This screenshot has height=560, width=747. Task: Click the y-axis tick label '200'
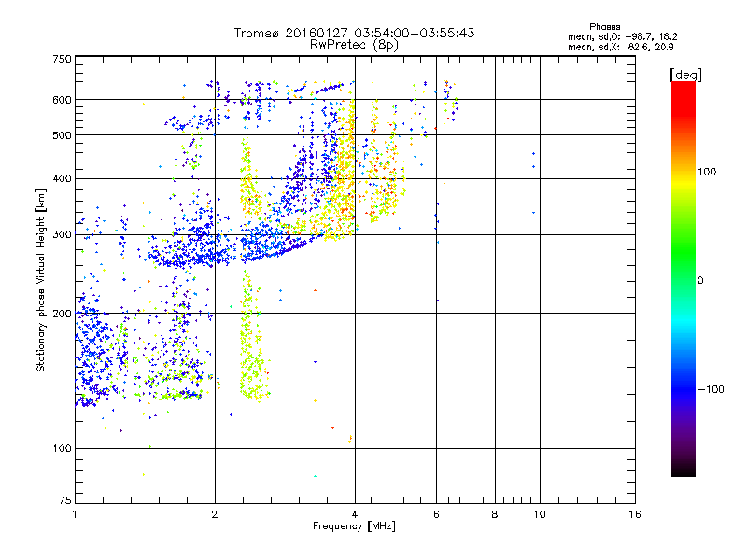pyautogui.click(x=62, y=314)
